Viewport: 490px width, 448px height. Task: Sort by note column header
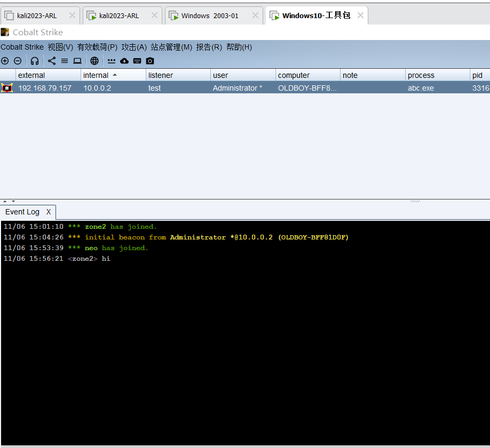pos(373,75)
